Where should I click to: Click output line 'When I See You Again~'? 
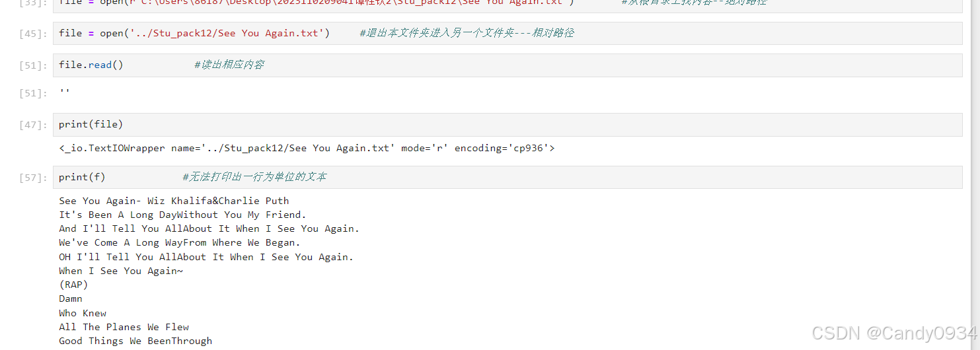coord(121,271)
